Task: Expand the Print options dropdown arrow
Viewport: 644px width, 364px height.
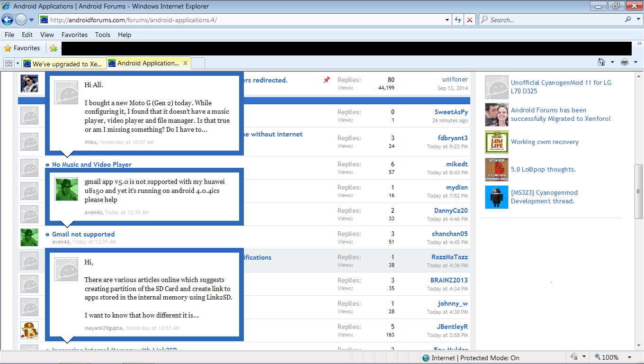Action: (x=635, y=63)
